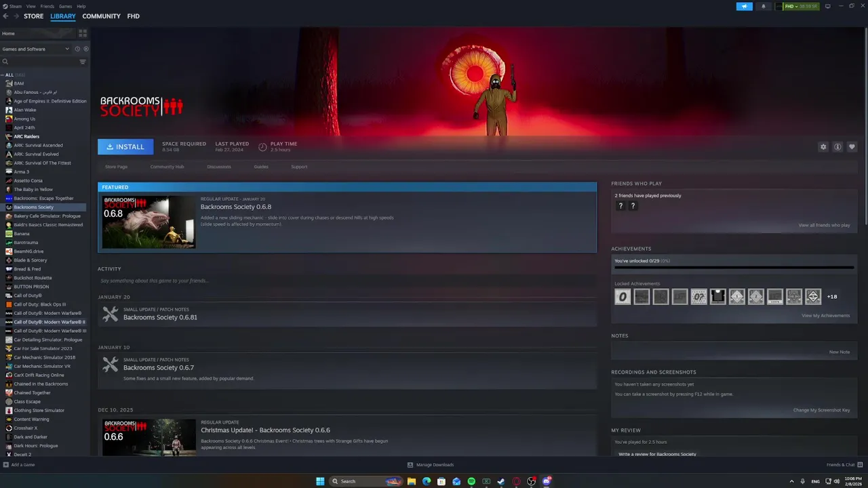
Task: Open Discord from taskbar
Action: coord(546,481)
